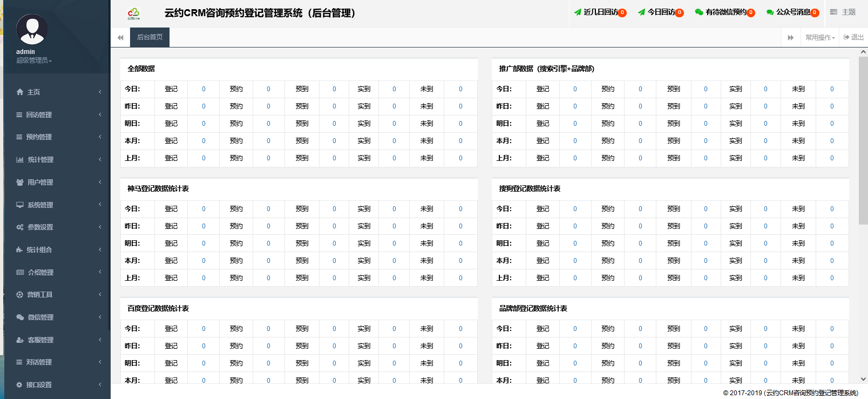This screenshot has height=399, width=868.
Task: Click the 云约CRM logo in header
Action: 134,13
